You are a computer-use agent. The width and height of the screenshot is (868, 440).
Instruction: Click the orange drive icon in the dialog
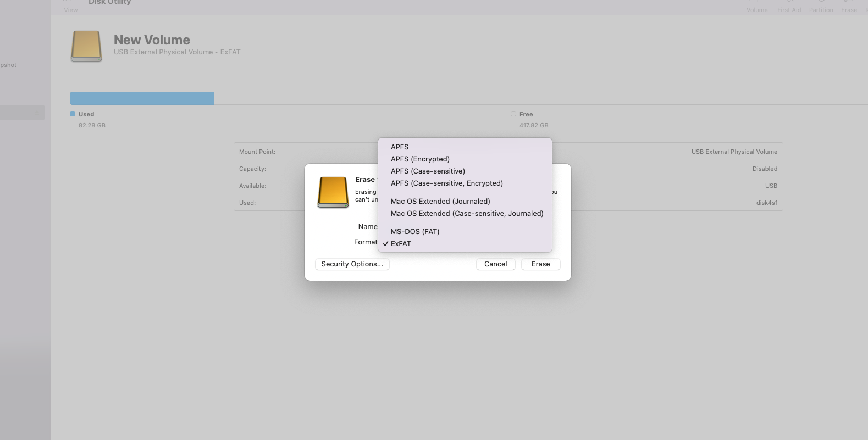[333, 192]
